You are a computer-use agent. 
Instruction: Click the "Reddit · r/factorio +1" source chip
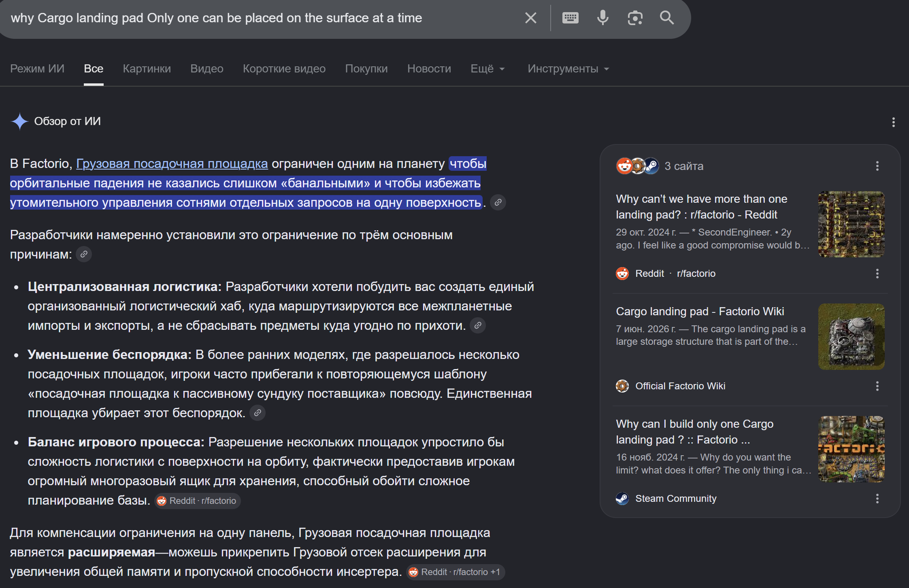456,572
